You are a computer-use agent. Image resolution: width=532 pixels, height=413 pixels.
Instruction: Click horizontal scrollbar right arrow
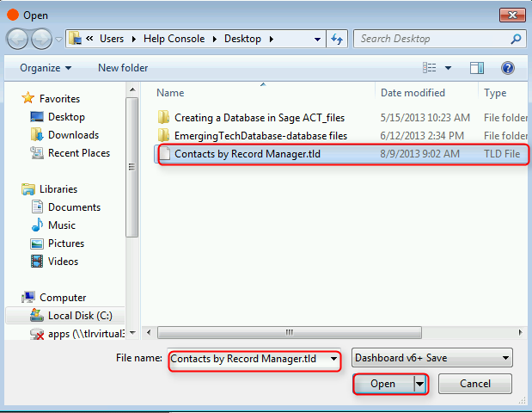click(521, 332)
